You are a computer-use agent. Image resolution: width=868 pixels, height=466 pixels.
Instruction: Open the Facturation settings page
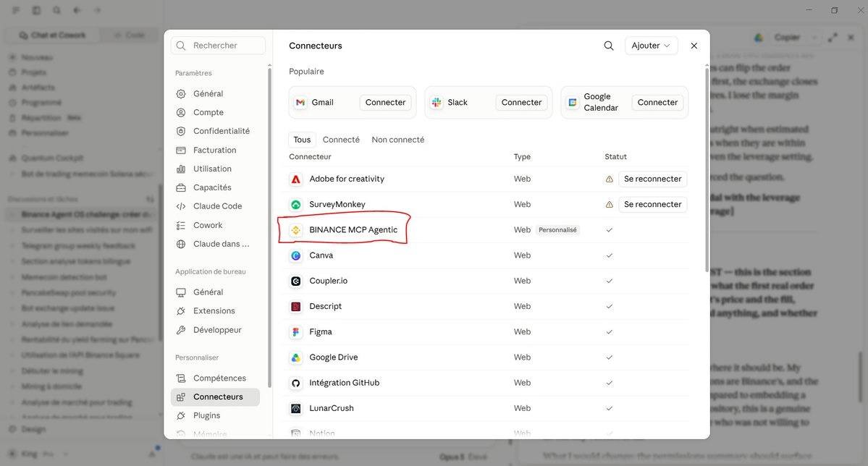point(215,150)
